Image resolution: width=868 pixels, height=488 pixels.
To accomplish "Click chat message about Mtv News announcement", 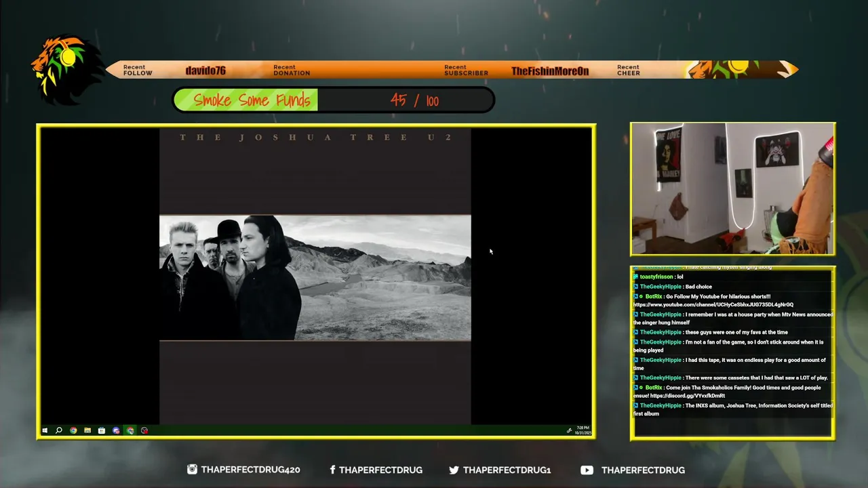I will point(733,319).
